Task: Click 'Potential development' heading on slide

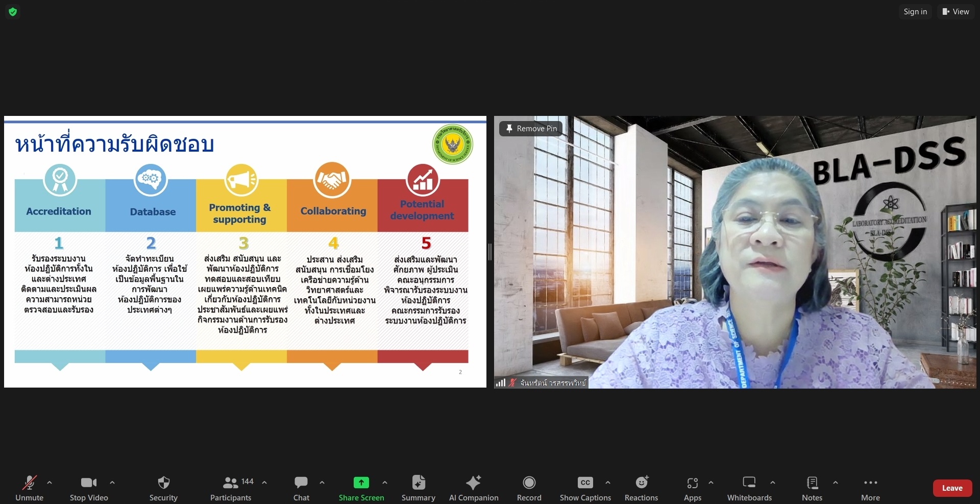Action: point(422,210)
